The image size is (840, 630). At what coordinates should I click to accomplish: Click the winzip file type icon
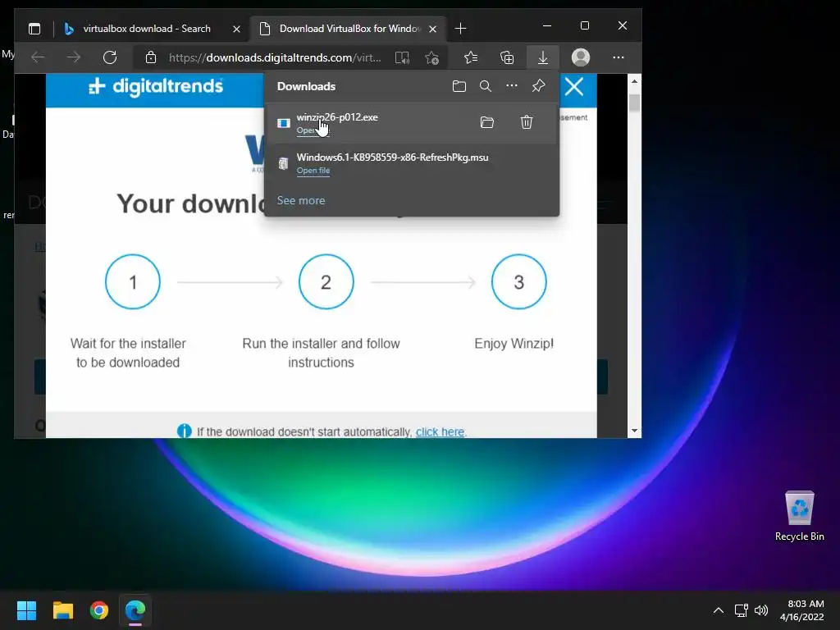tap(283, 123)
